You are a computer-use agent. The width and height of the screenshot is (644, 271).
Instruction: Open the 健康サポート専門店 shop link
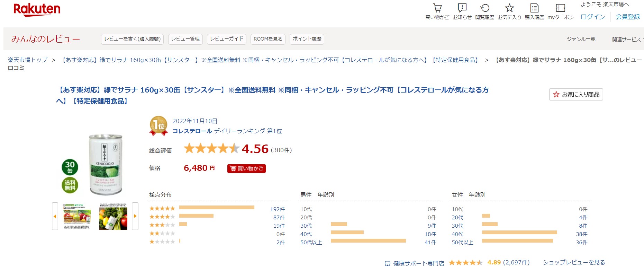[418, 263]
